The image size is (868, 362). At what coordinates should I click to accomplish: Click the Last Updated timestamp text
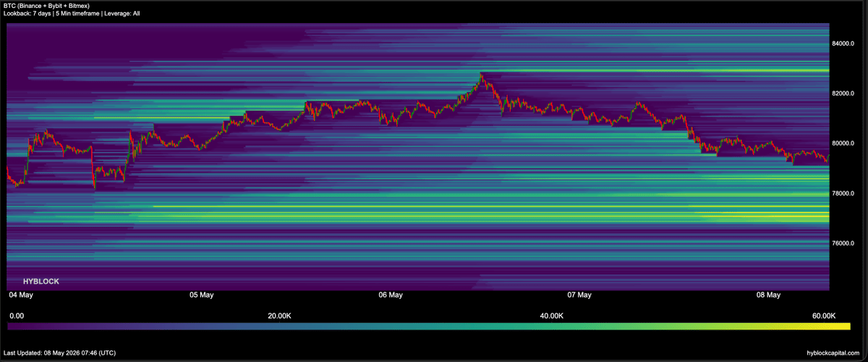[59, 353]
